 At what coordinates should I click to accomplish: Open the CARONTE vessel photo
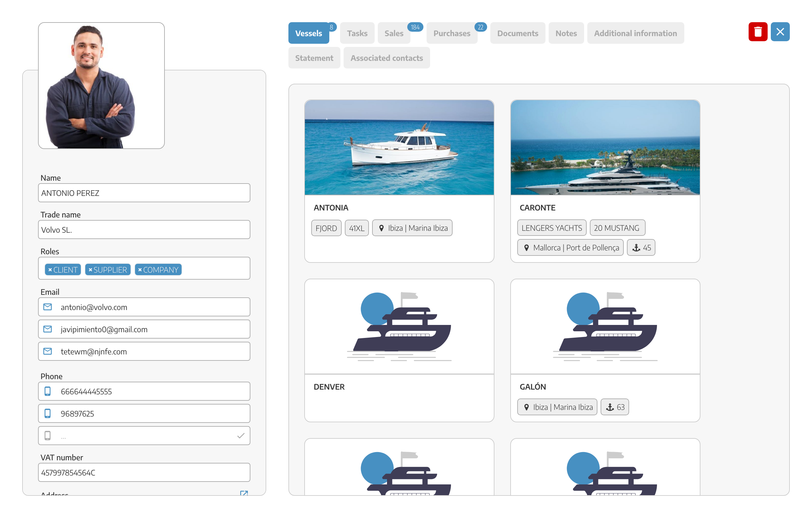[x=605, y=147]
